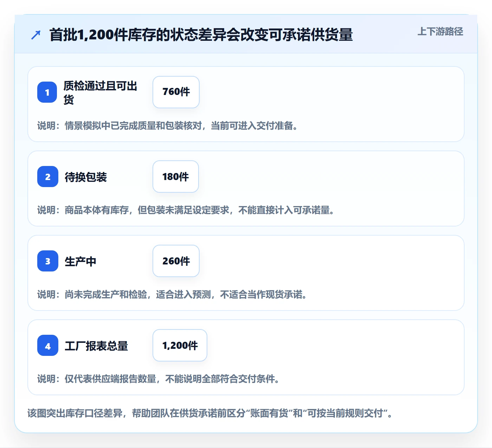Select the 质检通过且可出货 step label
Screen dimensions: 492x448
pos(101,92)
